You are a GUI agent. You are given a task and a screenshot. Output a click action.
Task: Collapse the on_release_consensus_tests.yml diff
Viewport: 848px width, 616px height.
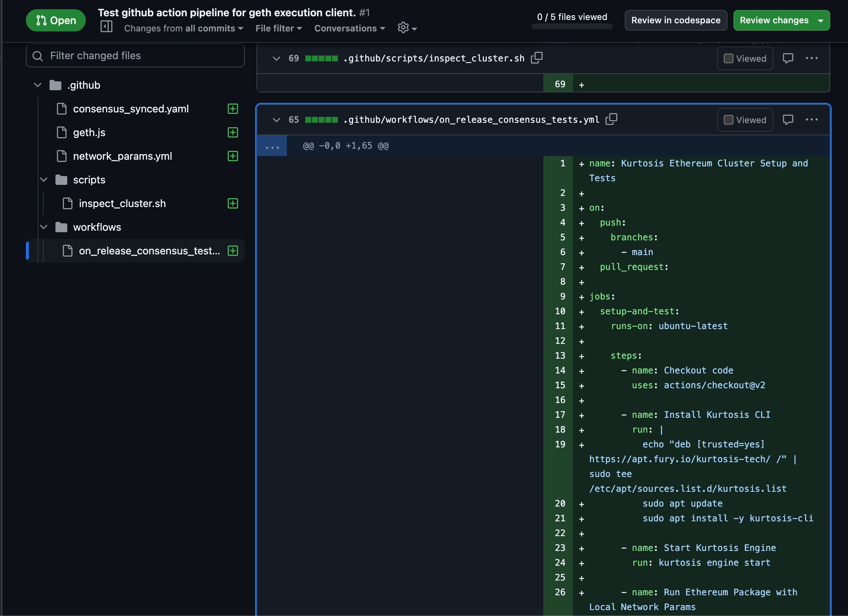[x=276, y=120]
